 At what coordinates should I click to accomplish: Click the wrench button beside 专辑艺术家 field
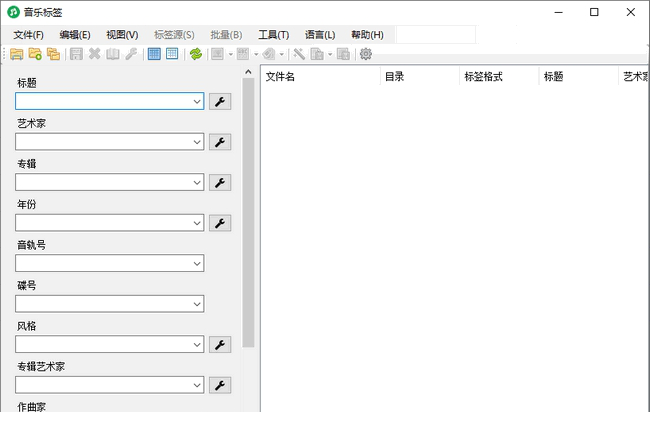click(219, 385)
